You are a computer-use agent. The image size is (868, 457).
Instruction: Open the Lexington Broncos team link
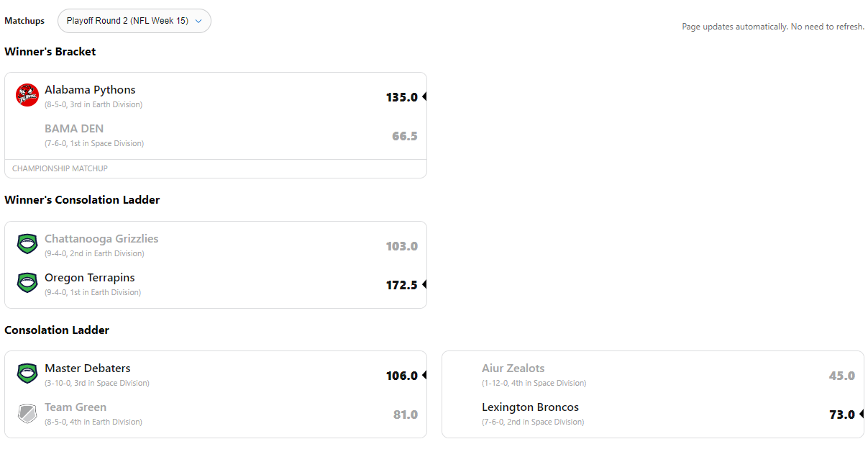(x=530, y=407)
